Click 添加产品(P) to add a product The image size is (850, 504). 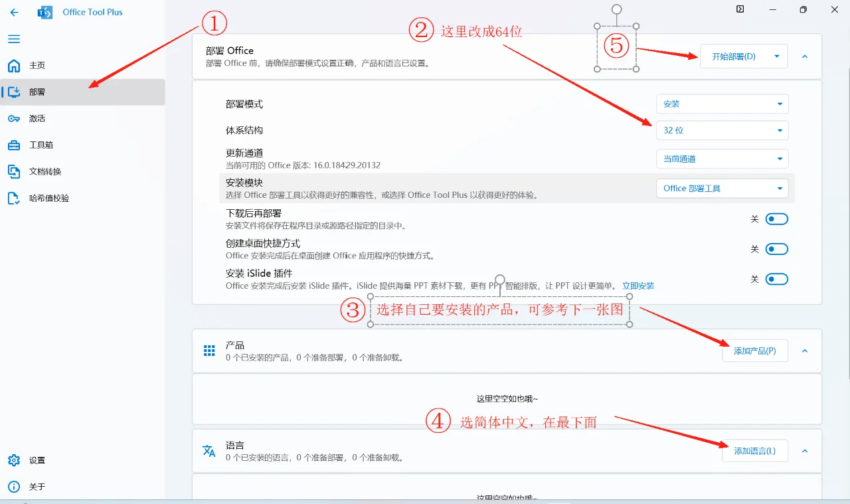[755, 351]
